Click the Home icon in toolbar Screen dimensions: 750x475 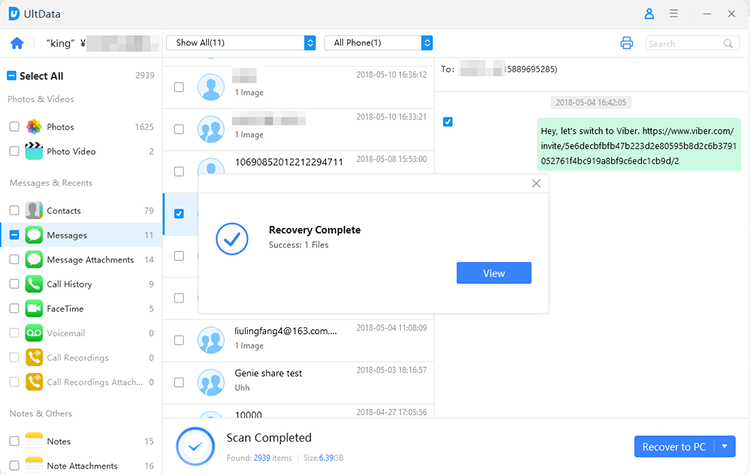(16, 43)
